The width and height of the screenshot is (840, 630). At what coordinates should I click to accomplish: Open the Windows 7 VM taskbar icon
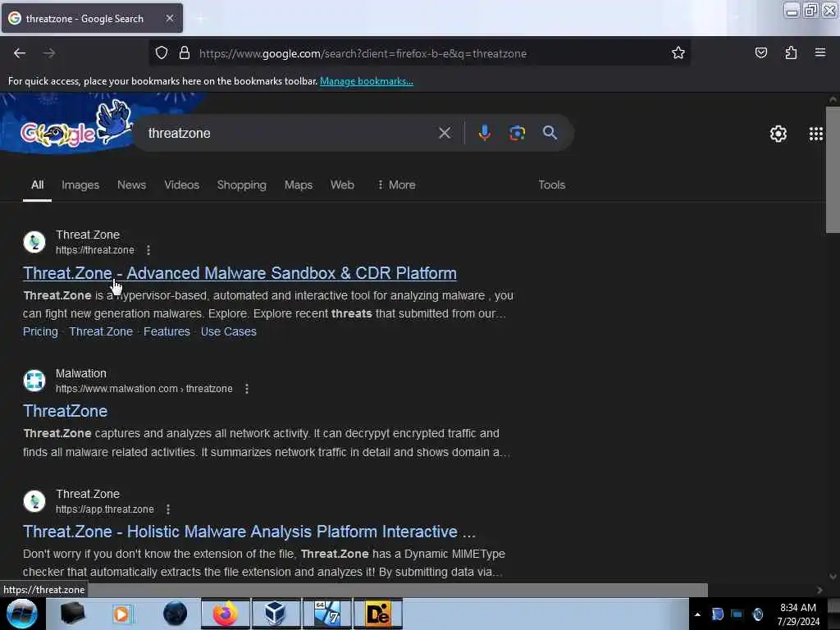click(326, 614)
